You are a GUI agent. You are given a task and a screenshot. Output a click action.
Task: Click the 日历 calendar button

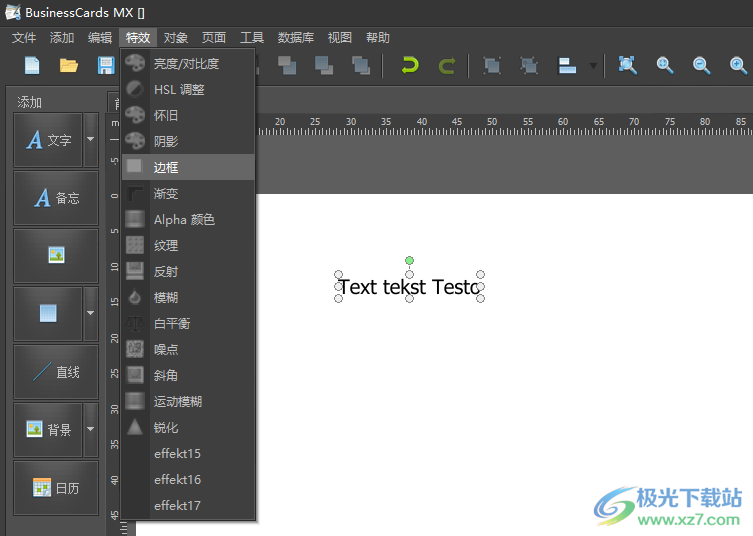[x=56, y=488]
